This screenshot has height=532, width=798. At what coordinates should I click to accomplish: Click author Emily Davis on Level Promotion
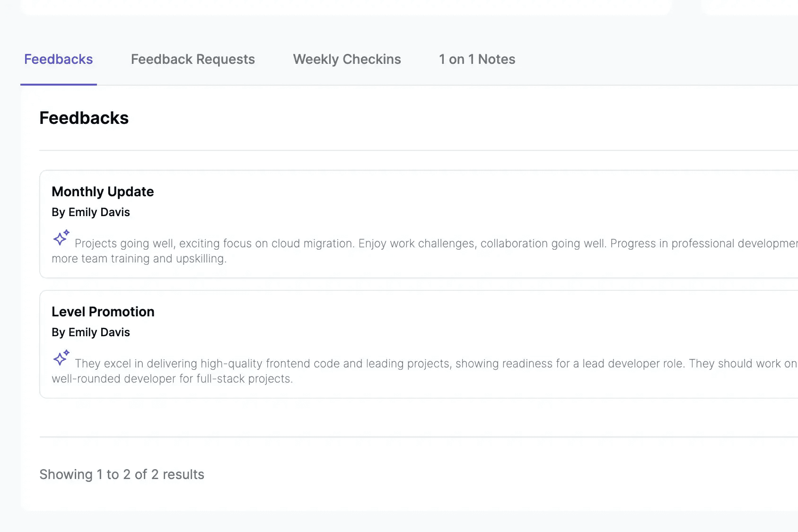pyautogui.click(x=91, y=332)
